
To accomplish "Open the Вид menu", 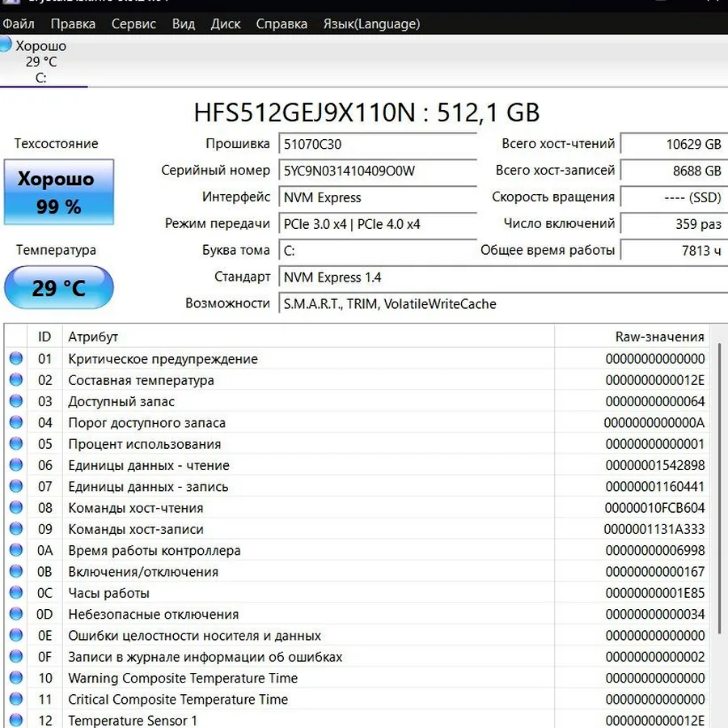I will (x=184, y=23).
